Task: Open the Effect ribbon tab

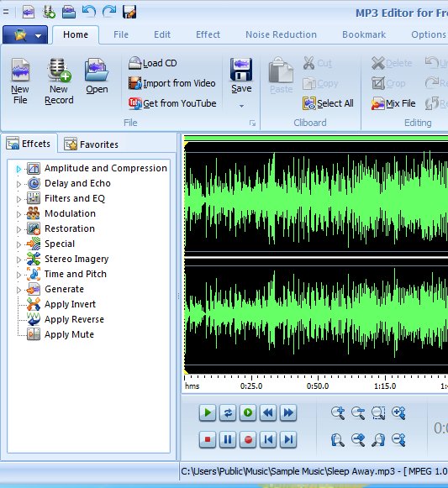Action: (208, 34)
